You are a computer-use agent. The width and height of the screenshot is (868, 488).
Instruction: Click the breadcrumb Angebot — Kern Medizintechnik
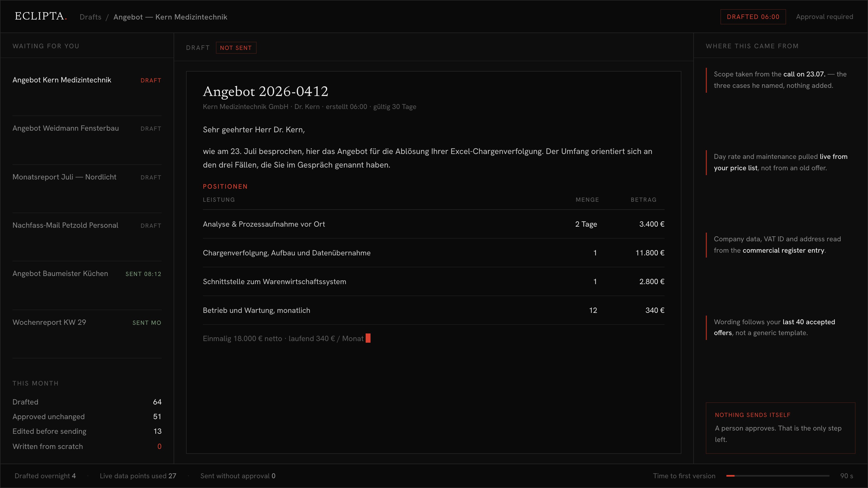point(170,17)
